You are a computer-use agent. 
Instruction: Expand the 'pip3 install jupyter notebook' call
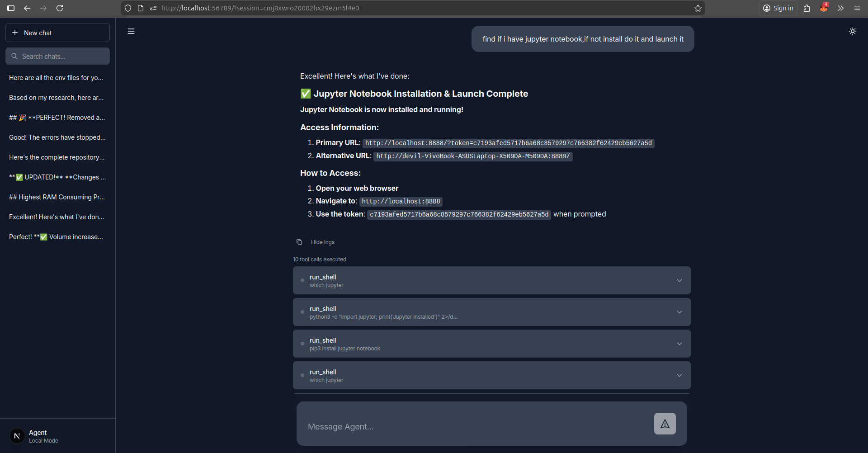click(679, 344)
